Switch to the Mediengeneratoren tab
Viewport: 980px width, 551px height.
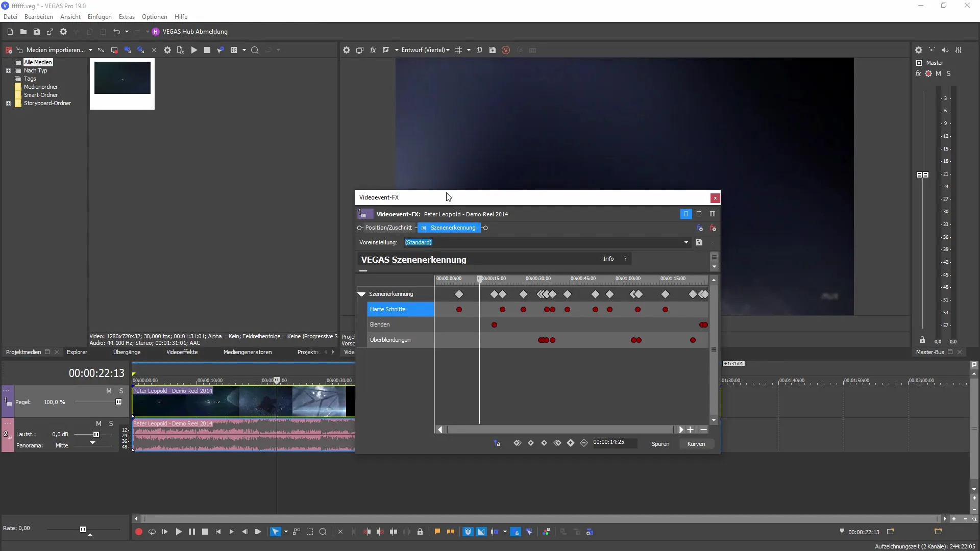(248, 352)
